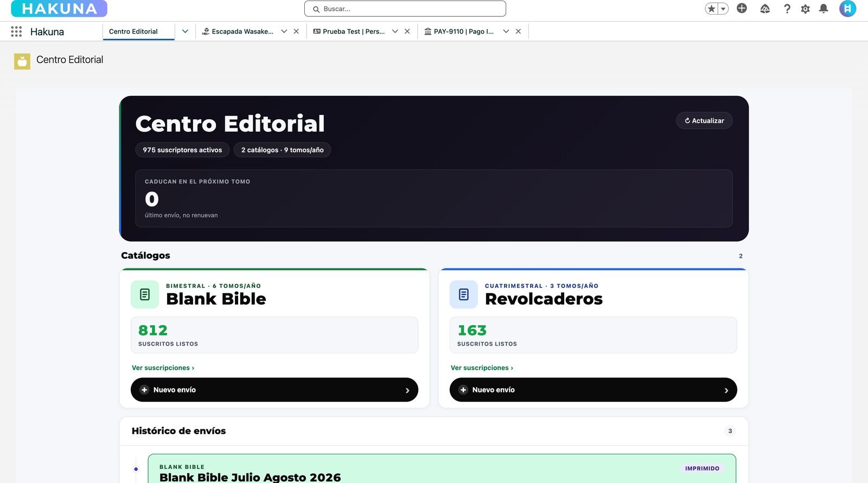Expand the Prueba Test tab chevron
This screenshot has width=868, height=483.
pos(395,31)
